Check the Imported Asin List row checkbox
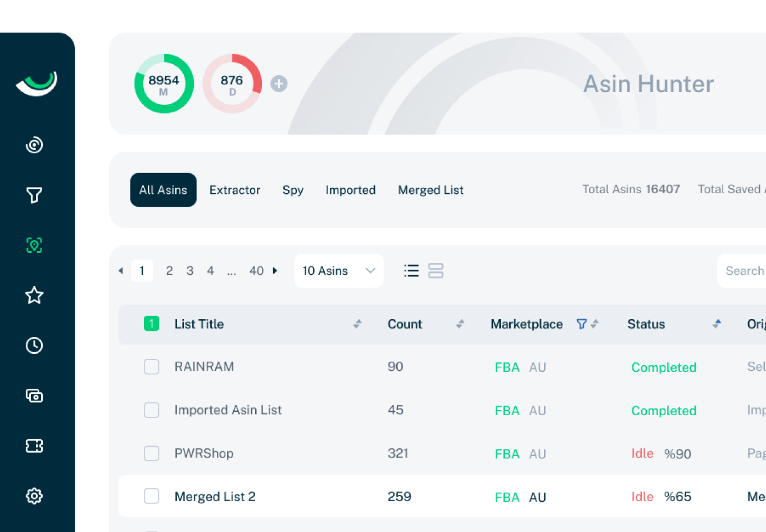The image size is (766, 532). (151, 410)
